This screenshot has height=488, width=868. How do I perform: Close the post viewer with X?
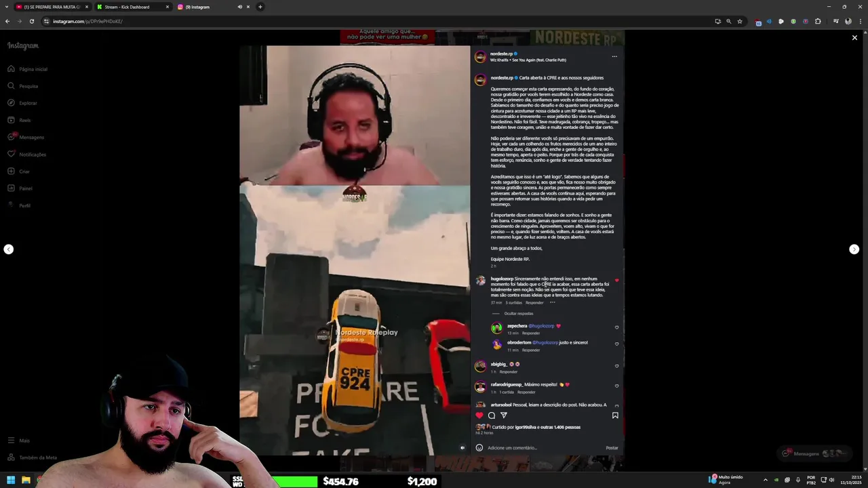pyautogui.click(x=854, y=38)
